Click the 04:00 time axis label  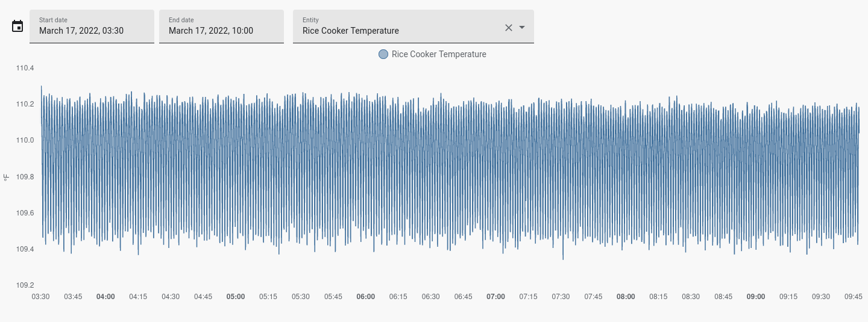105,297
